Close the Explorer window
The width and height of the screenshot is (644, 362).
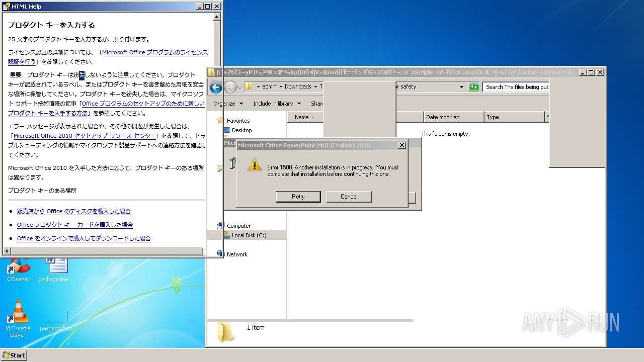pyautogui.click(x=600, y=72)
